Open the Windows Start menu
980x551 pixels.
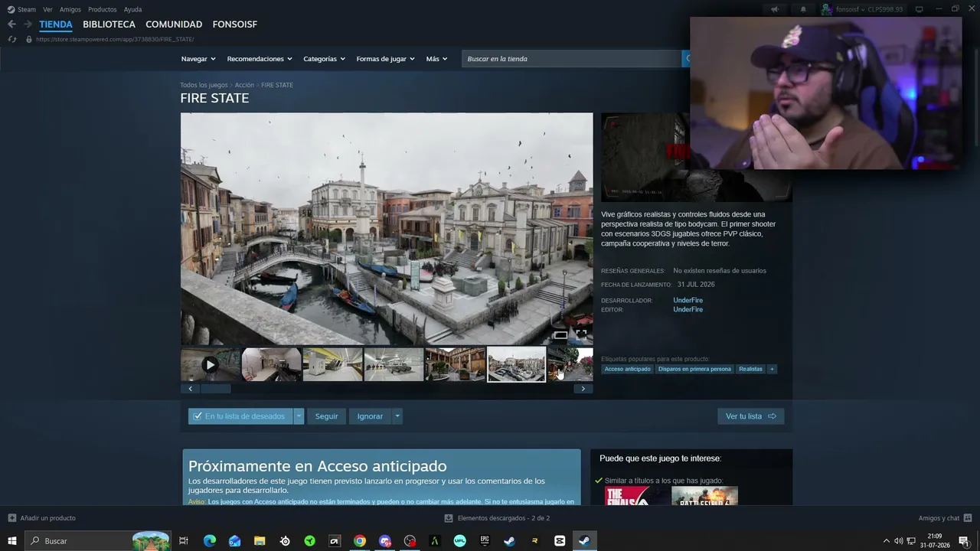[x=12, y=541]
